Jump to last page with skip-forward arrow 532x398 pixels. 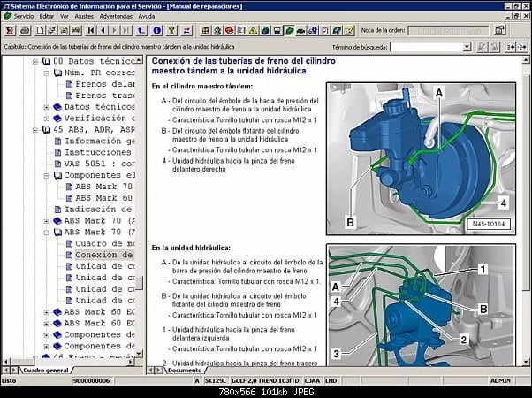(x=126, y=31)
